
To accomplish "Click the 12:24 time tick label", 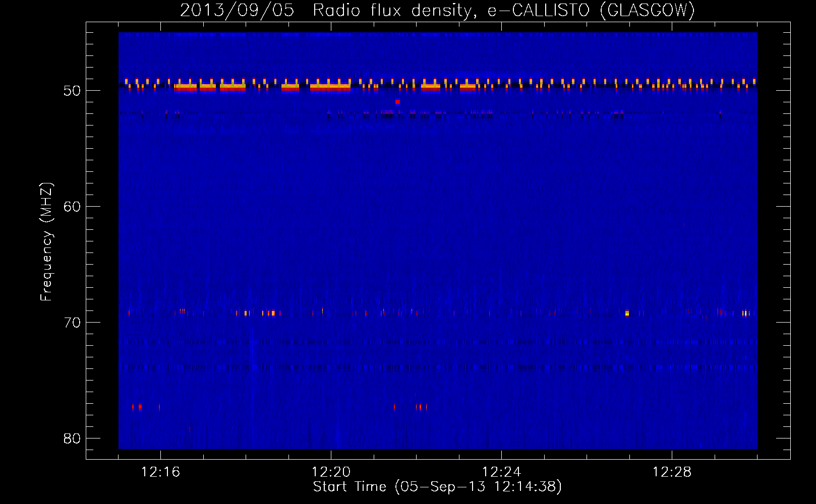I will click(501, 472).
